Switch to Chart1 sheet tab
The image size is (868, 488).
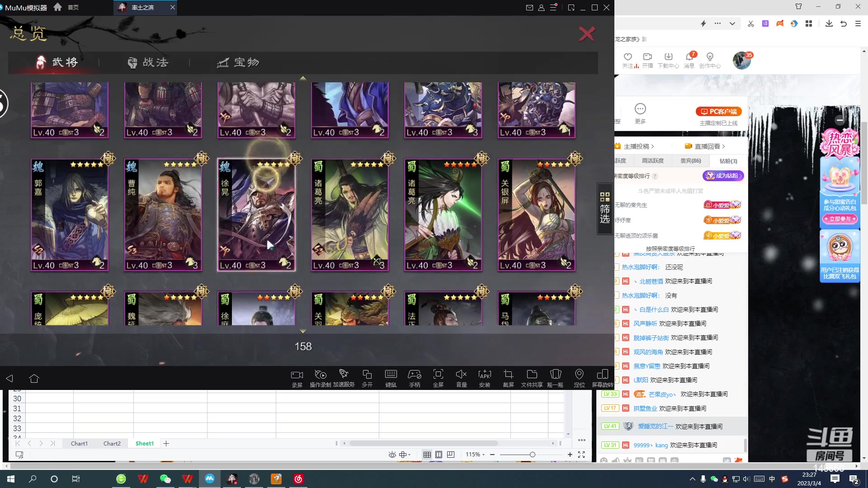click(x=79, y=443)
